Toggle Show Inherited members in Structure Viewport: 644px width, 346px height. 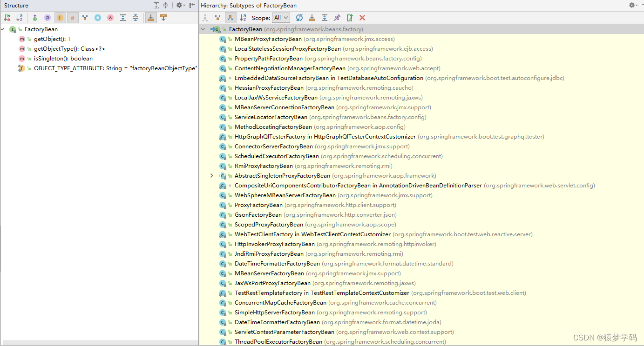pyautogui.click(x=35, y=18)
